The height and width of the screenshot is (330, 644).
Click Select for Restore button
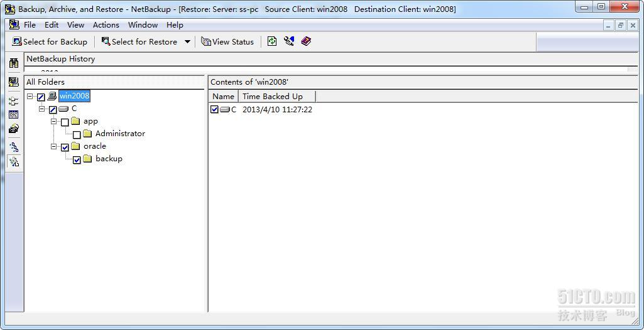[x=139, y=41]
